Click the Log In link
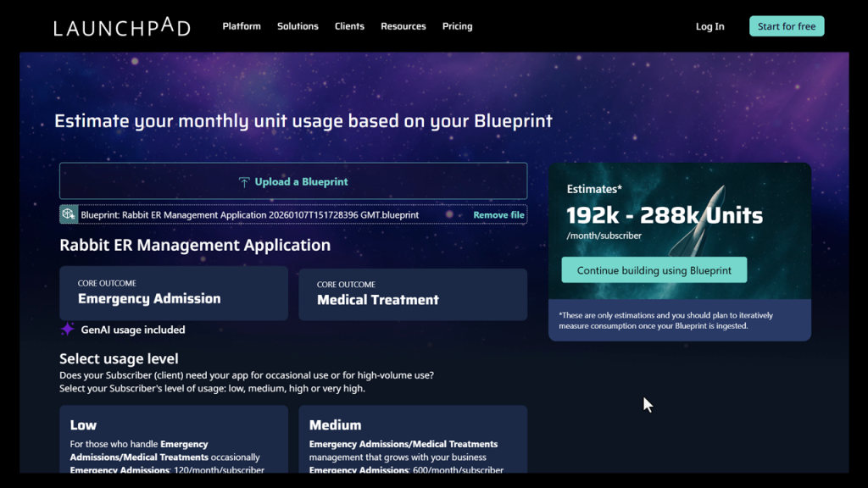The height and width of the screenshot is (488, 868). tap(709, 26)
